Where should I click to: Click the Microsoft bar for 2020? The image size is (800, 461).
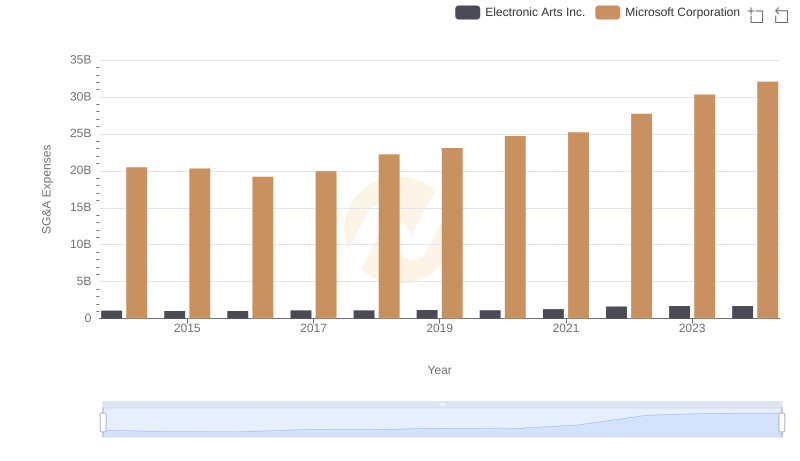515,227
